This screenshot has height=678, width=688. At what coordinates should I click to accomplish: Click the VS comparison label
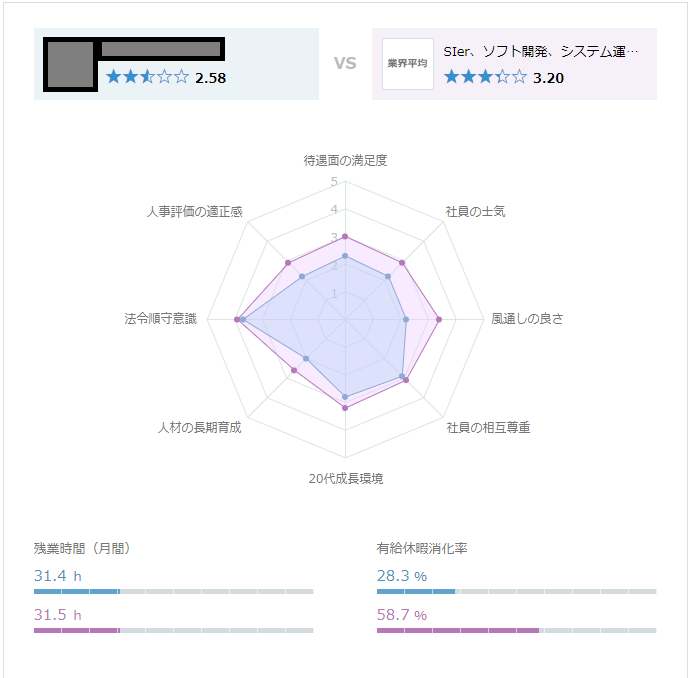[x=345, y=64]
